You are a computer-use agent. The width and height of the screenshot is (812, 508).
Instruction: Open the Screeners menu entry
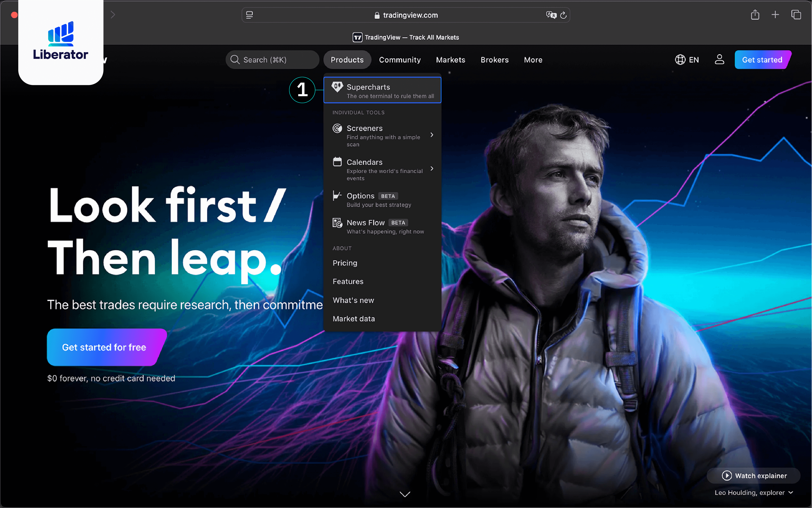click(382, 135)
